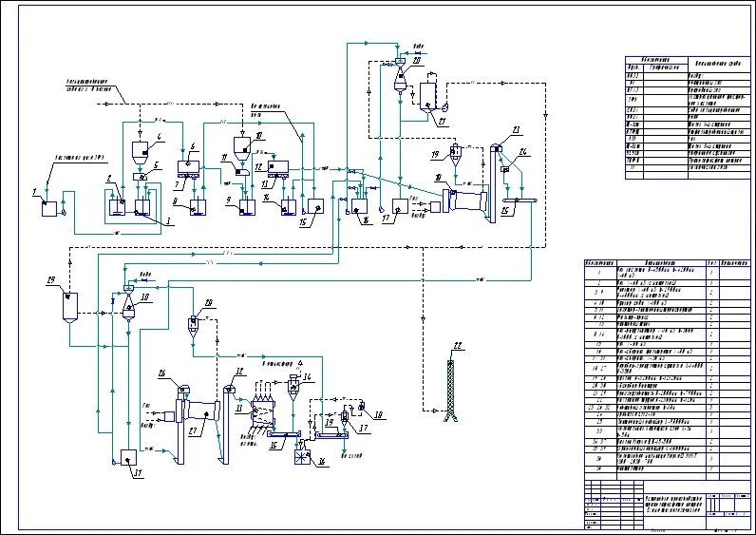756x535 pixels.
Task: Click callout number 13 under the filter press
Action: [x=265, y=184]
